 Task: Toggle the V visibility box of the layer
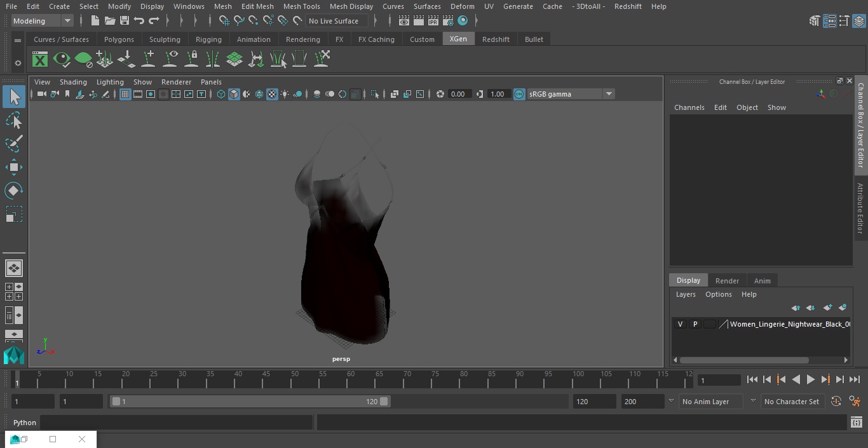680,324
